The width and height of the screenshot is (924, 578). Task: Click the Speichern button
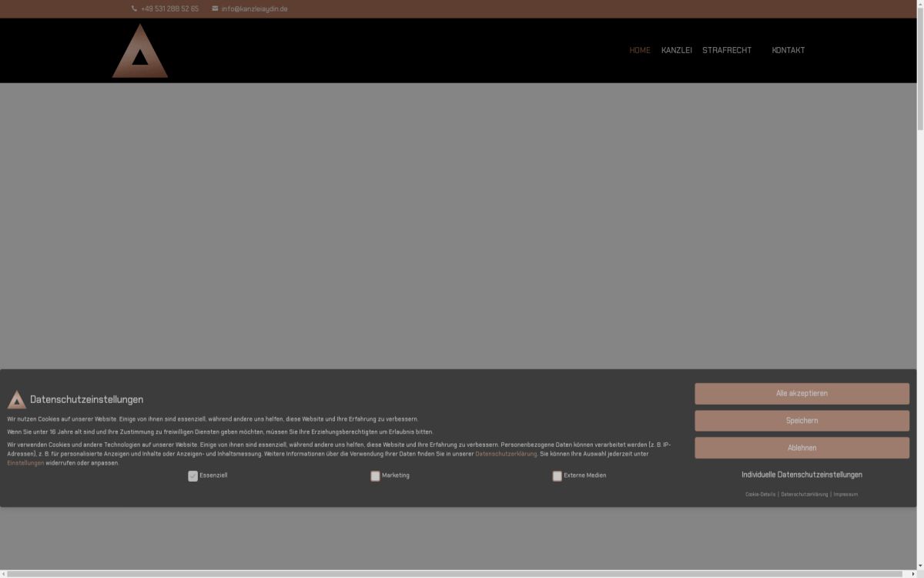pyautogui.click(x=802, y=421)
